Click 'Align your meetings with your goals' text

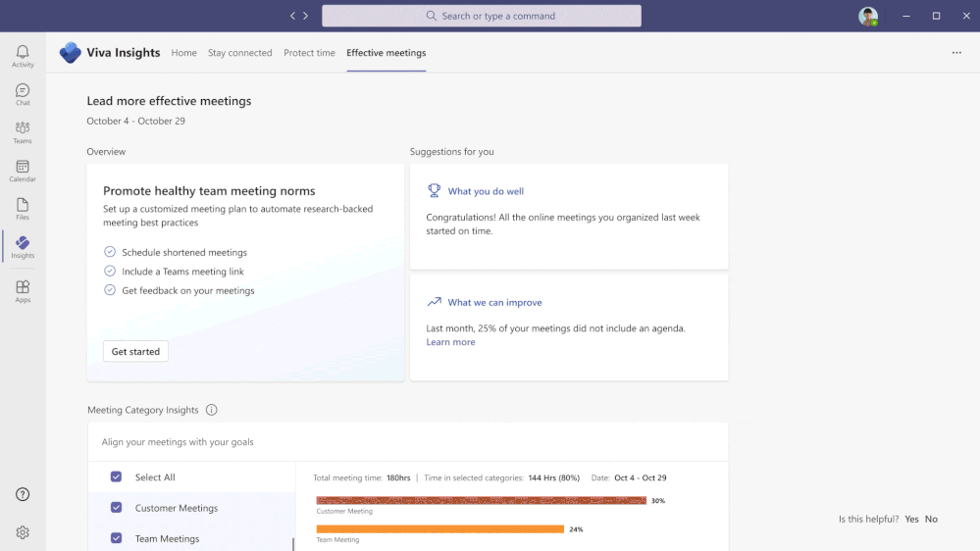[x=178, y=441]
